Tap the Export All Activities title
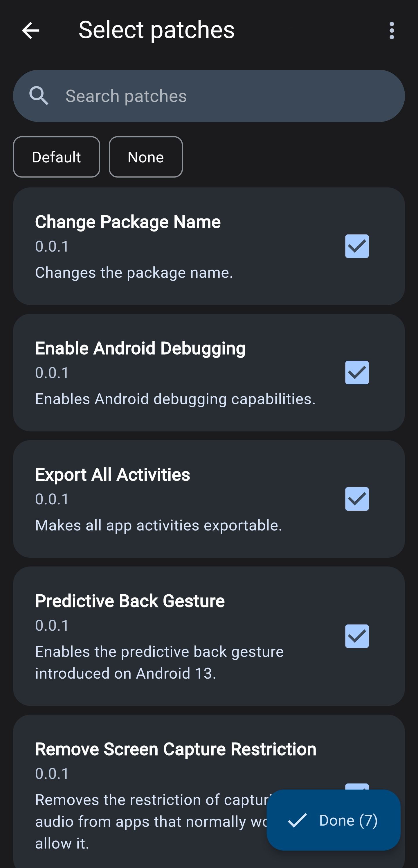 coord(113,475)
